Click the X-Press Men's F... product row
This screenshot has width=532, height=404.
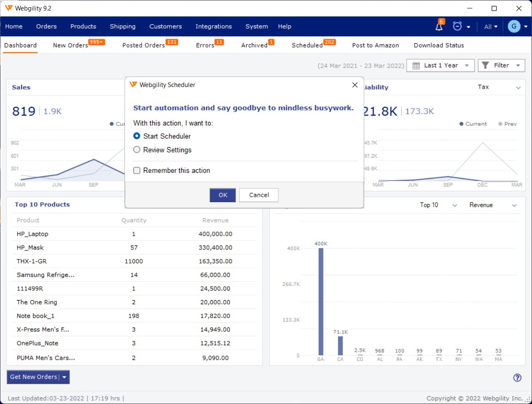pos(134,330)
